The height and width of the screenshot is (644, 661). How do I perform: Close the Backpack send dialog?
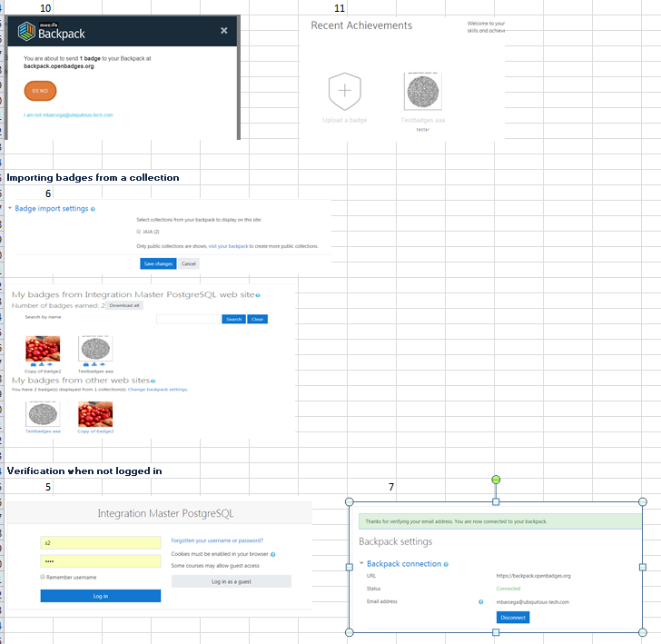[x=224, y=30]
